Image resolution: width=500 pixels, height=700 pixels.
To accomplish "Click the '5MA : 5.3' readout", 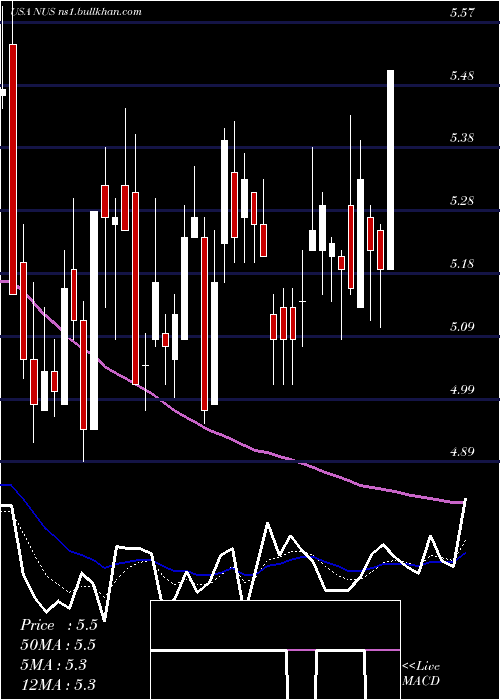I will pos(53,665).
